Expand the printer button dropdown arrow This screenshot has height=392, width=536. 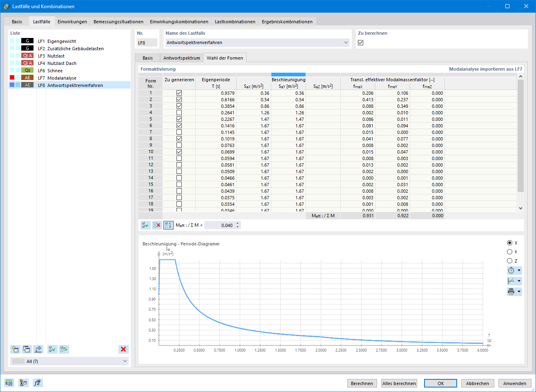click(x=519, y=292)
